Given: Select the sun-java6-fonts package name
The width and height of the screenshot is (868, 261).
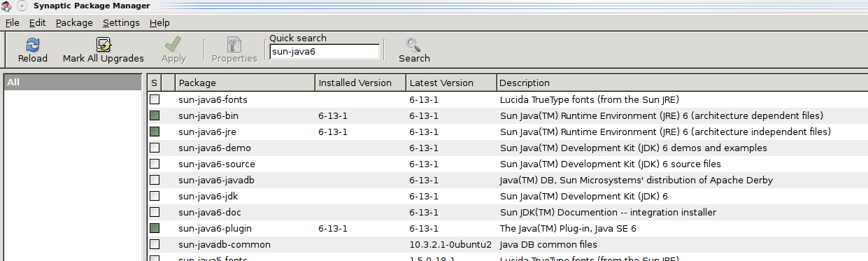Looking at the screenshot, I should pyautogui.click(x=213, y=99).
